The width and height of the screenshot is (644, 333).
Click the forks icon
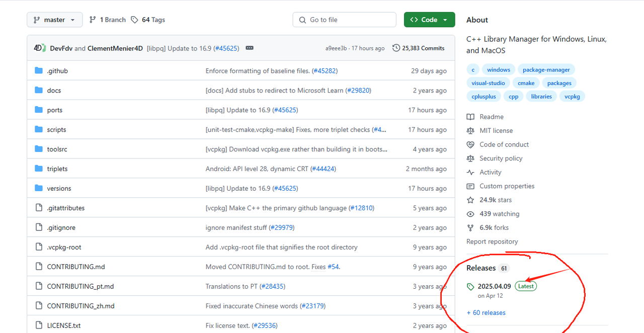tap(470, 228)
